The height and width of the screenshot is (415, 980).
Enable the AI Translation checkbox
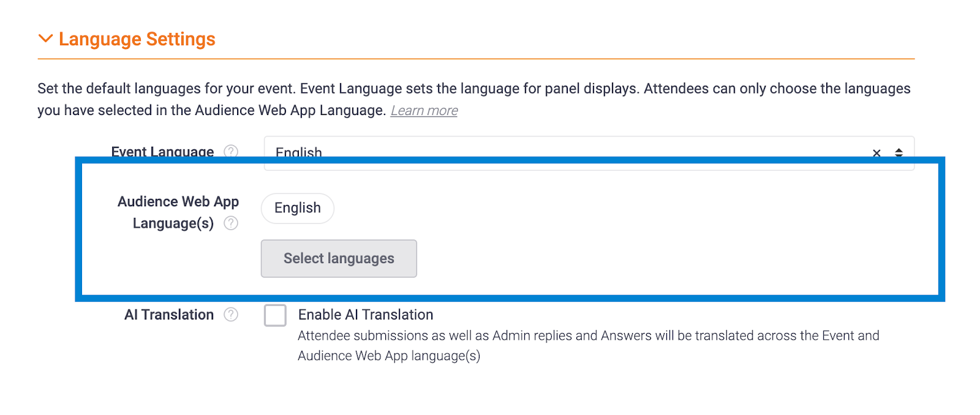[x=275, y=315]
